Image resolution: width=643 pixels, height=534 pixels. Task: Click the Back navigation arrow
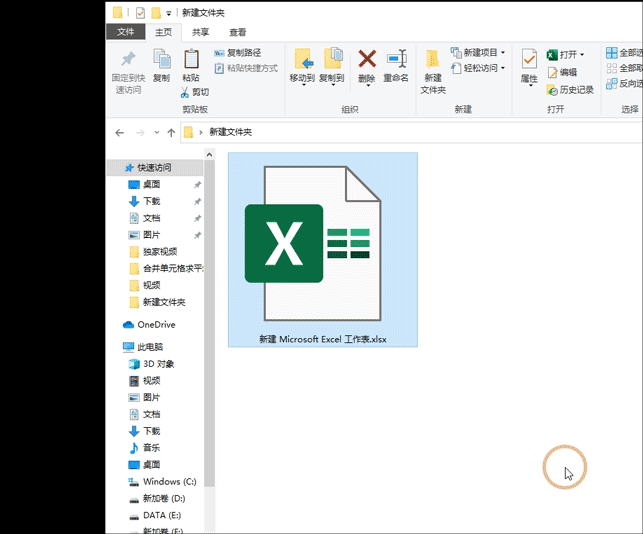119,132
